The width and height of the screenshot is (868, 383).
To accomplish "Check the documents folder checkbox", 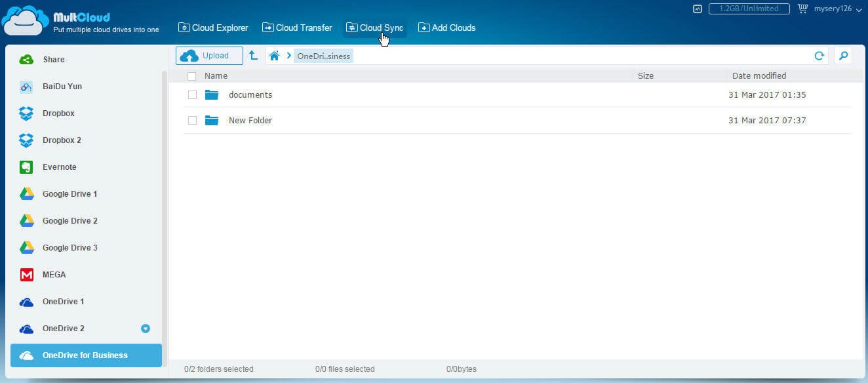I will pyautogui.click(x=192, y=95).
